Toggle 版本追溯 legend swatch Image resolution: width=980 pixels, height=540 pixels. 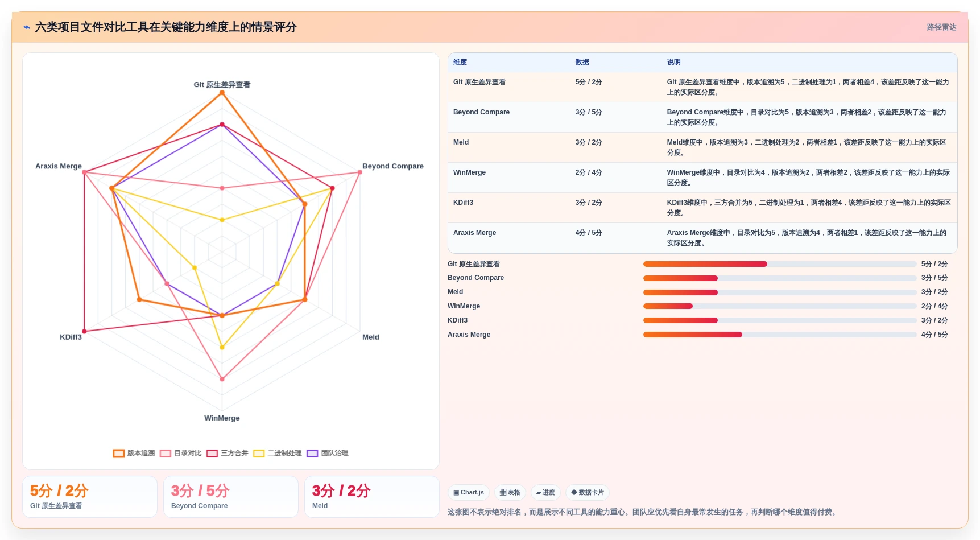click(118, 454)
